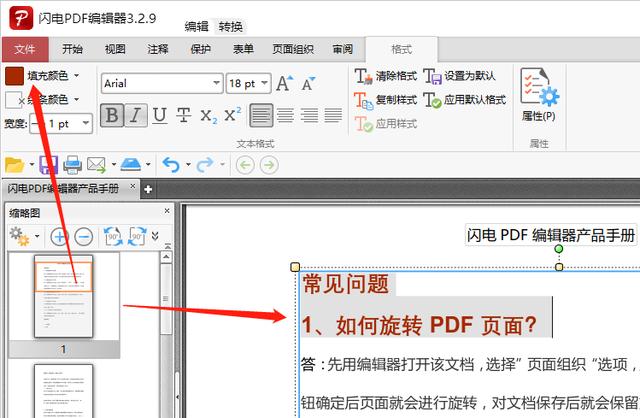Screen dimensions: 640x418
Task: Toggle Strikethrough formatting
Action: click(184, 115)
